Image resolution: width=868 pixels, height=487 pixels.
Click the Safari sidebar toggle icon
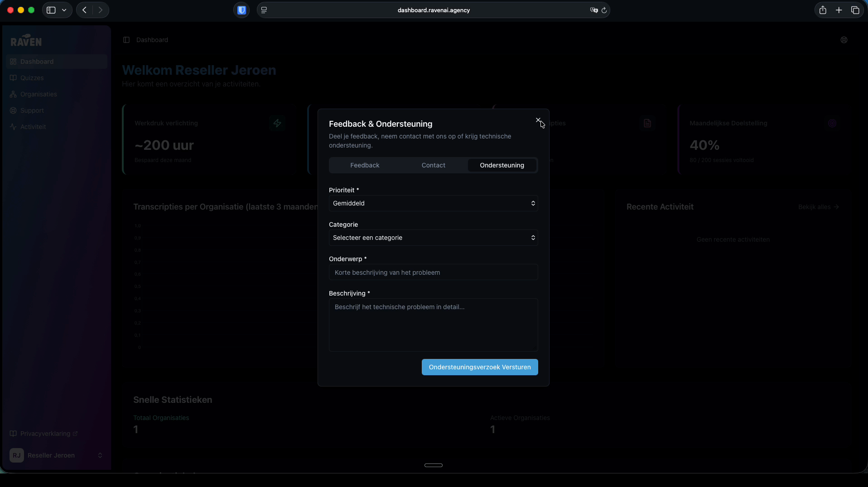(51, 10)
